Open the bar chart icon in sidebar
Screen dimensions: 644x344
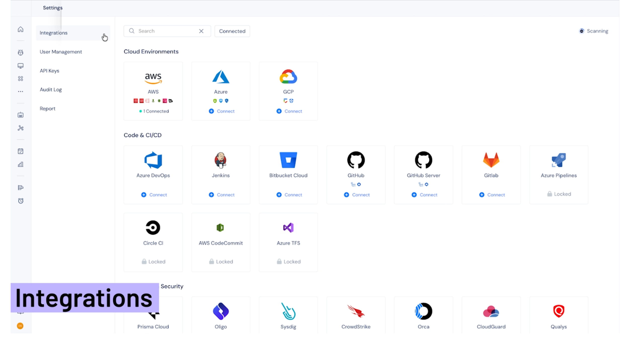click(21, 164)
